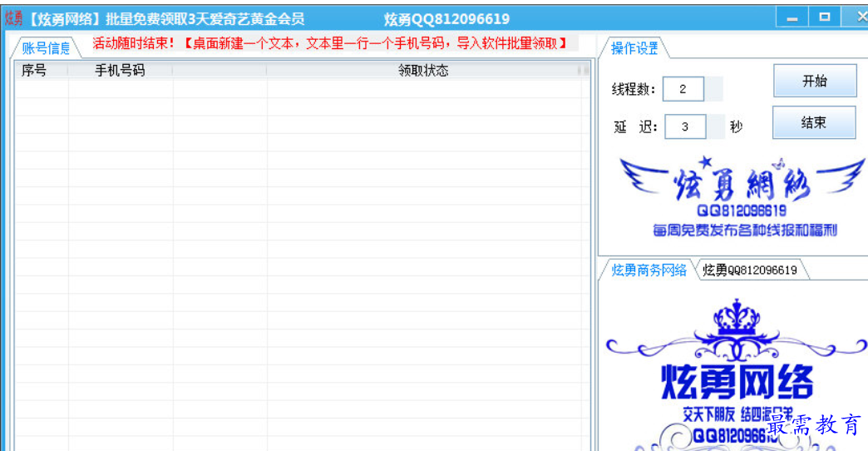Click the 秒 unit label
Viewport: 868px width, 451px height.
(737, 126)
